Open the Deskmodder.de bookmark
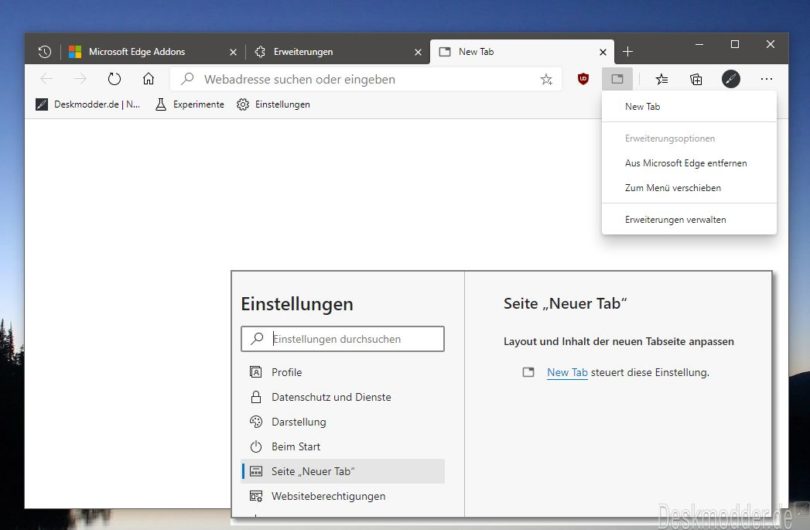810x530 pixels. (x=88, y=104)
